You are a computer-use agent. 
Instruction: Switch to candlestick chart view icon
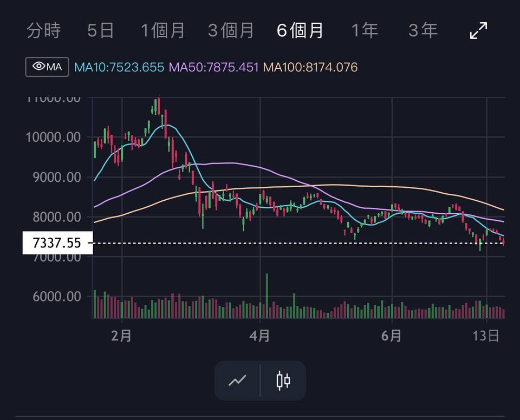(x=283, y=380)
